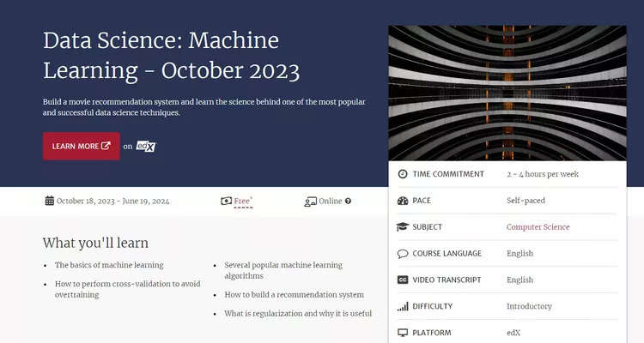Screen dimensions: 644x343
Task: Click the 'VIDEO TRANSCRIPT' label
Action: click(x=447, y=280)
